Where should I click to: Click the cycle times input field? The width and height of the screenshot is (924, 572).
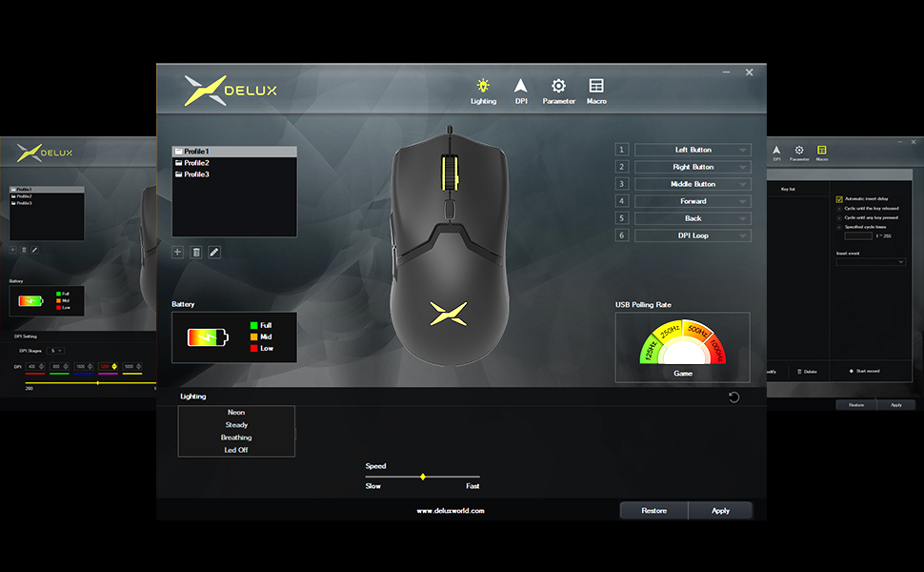[858, 235]
